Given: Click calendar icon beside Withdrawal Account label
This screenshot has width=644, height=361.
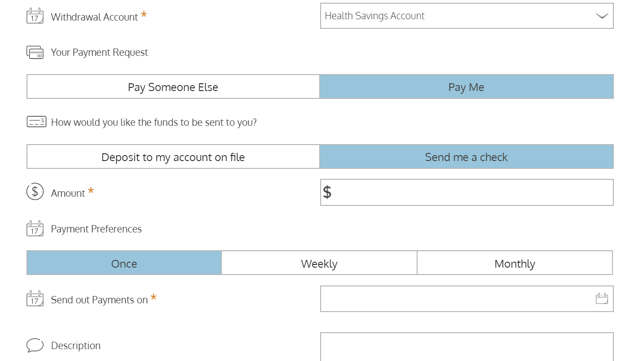Looking at the screenshot, I should click(x=35, y=16).
